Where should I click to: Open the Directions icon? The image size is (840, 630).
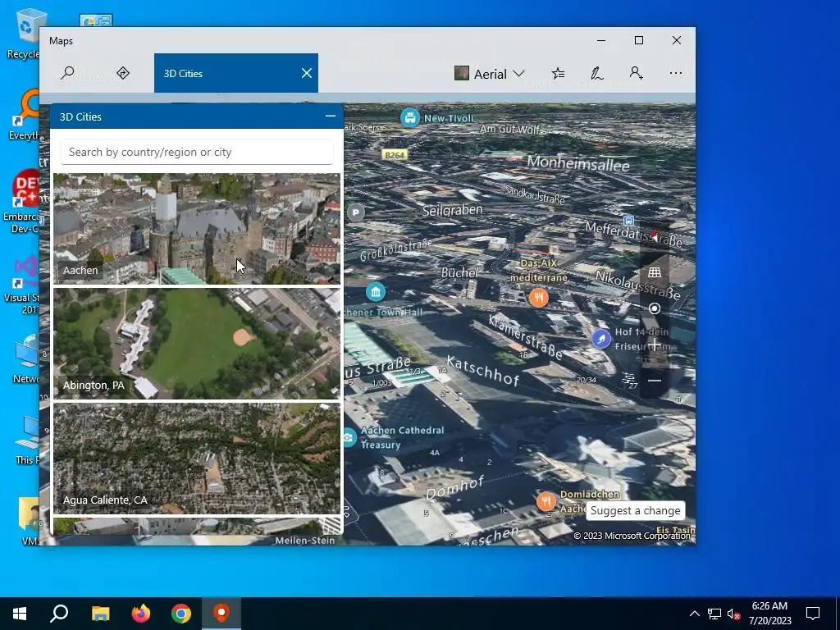click(123, 73)
